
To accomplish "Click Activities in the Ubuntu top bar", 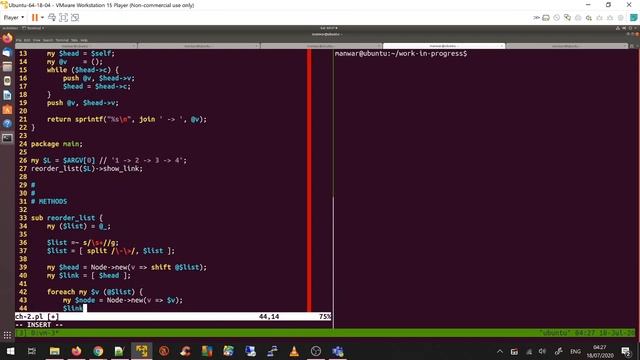I will (10, 28).
